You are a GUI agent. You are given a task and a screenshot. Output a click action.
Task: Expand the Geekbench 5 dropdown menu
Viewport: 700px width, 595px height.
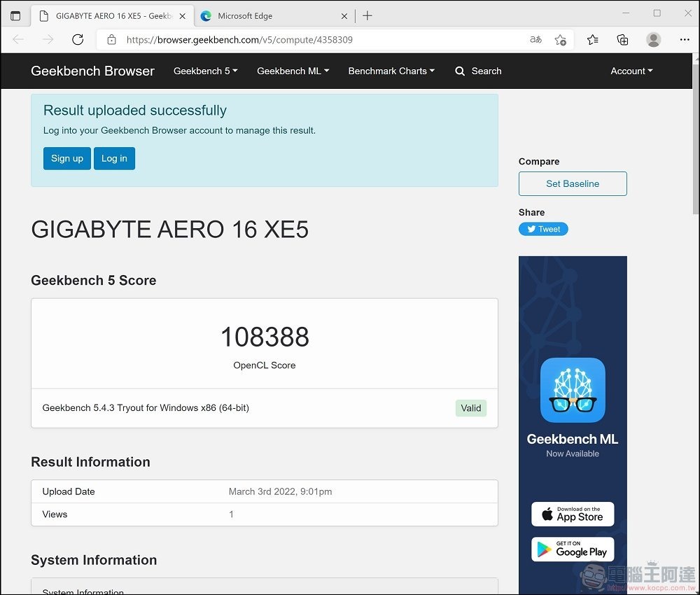pos(205,71)
